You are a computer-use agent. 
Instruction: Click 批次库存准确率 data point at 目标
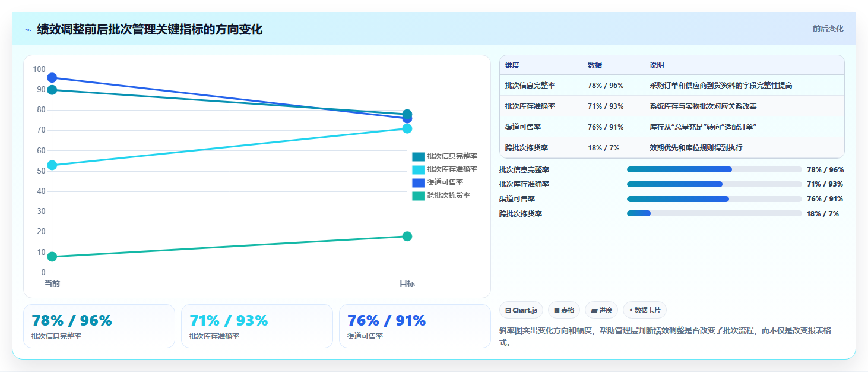(407, 128)
